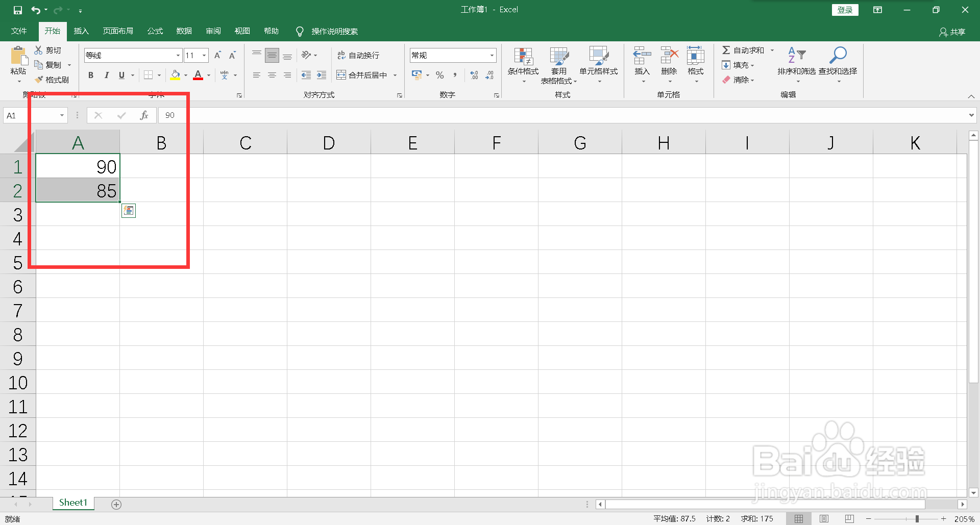The height and width of the screenshot is (525, 980).
Task: Click the phonetic guide wén icon
Action: (225, 75)
